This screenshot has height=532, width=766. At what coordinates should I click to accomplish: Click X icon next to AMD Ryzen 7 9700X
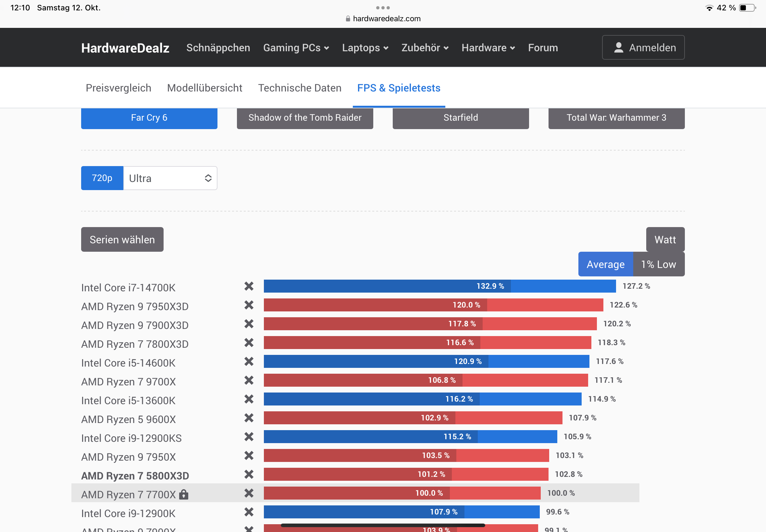tap(249, 380)
